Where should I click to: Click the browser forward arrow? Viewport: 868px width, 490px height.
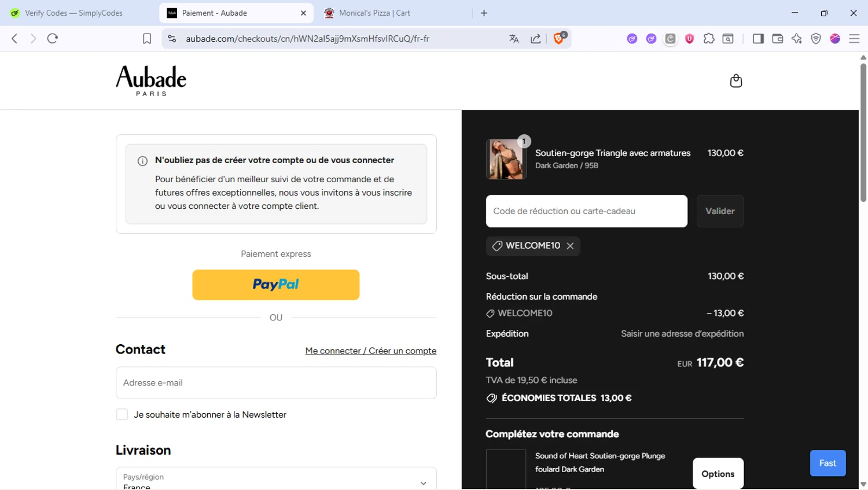(x=33, y=39)
